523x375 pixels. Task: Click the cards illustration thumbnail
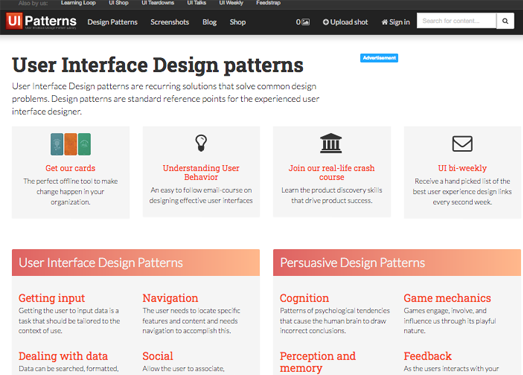pos(70,144)
